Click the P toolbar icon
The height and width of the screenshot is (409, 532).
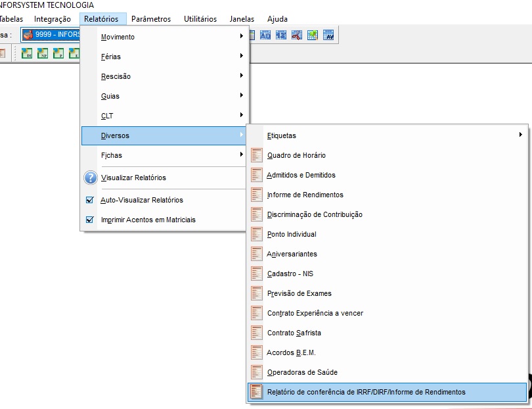click(x=58, y=53)
